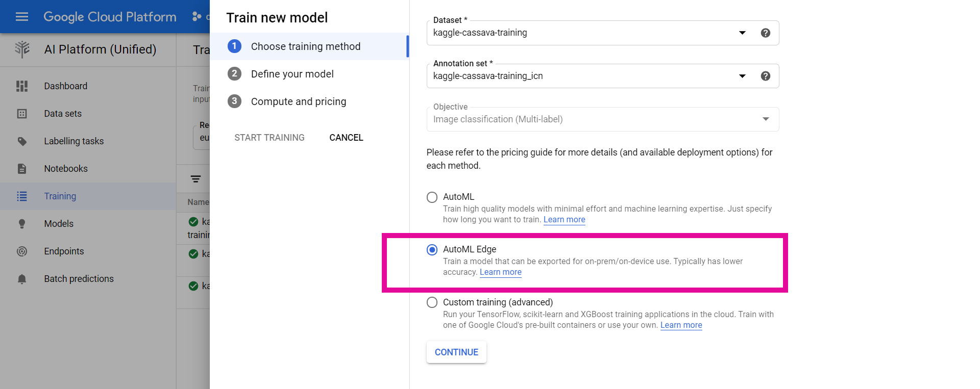
Task: Click the Notebooks document icon
Action: (22, 169)
